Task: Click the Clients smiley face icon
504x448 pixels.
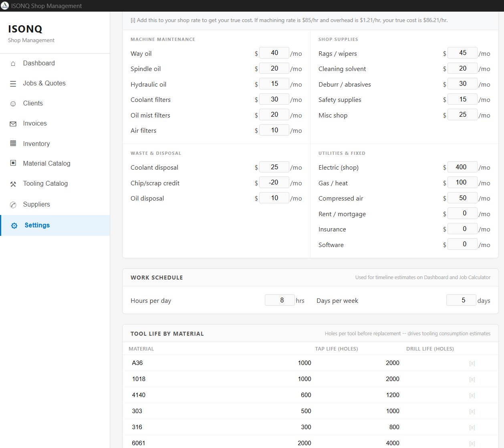Action: click(x=13, y=103)
